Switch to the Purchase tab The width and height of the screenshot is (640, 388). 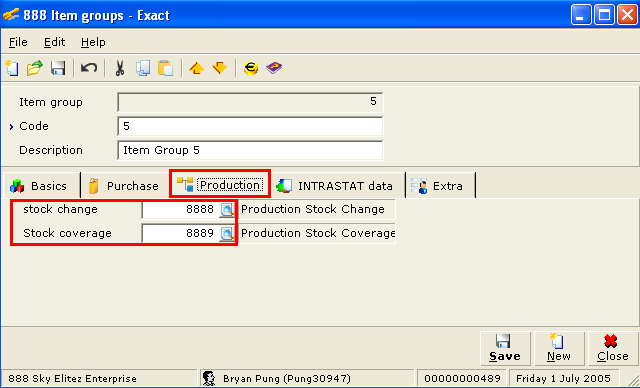[x=124, y=186]
